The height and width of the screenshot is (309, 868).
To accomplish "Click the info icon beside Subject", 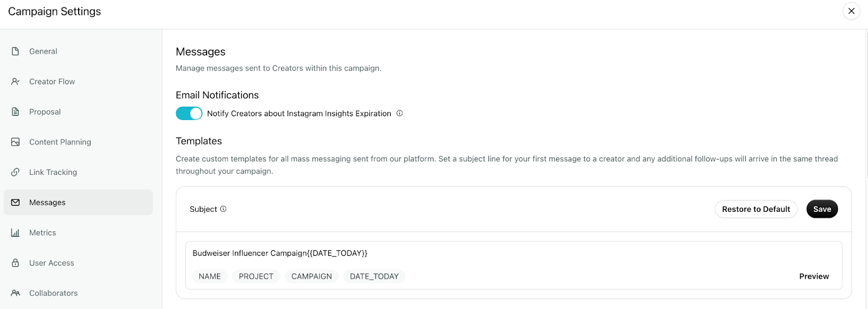I will [223, 209].
